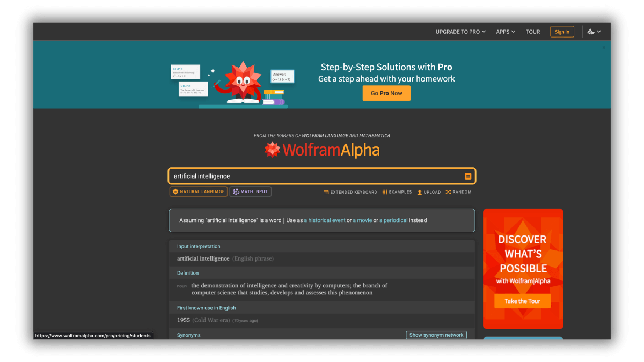The image size is (644, 362).
Task: Switch to Math Input mode
Action: point(251,191)
